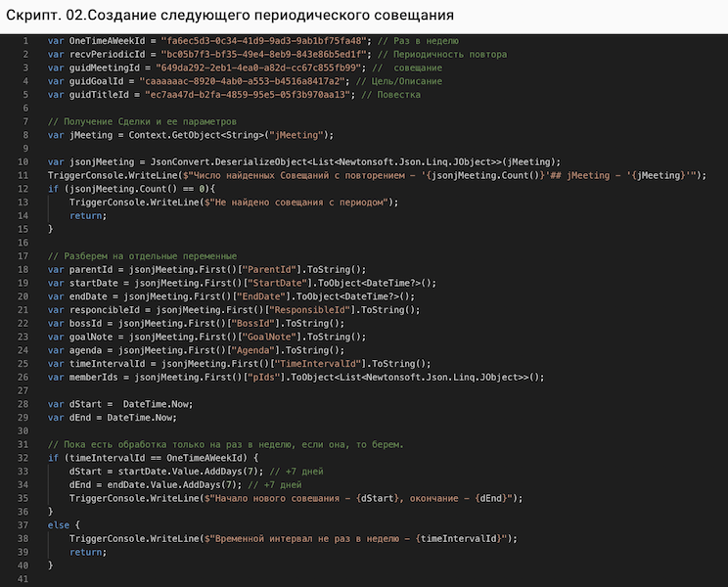Click 'if (timeIntervalId == OneTimeAWeekId) {' on line 32

(153, 458)
